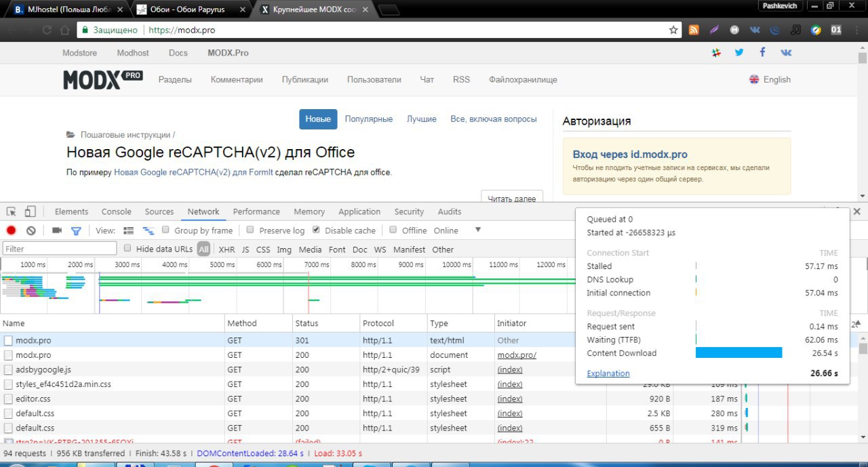Switch to Performance tab
Image resolution: width=868 pixels, height=467 pixels.
tap(256, 211)
